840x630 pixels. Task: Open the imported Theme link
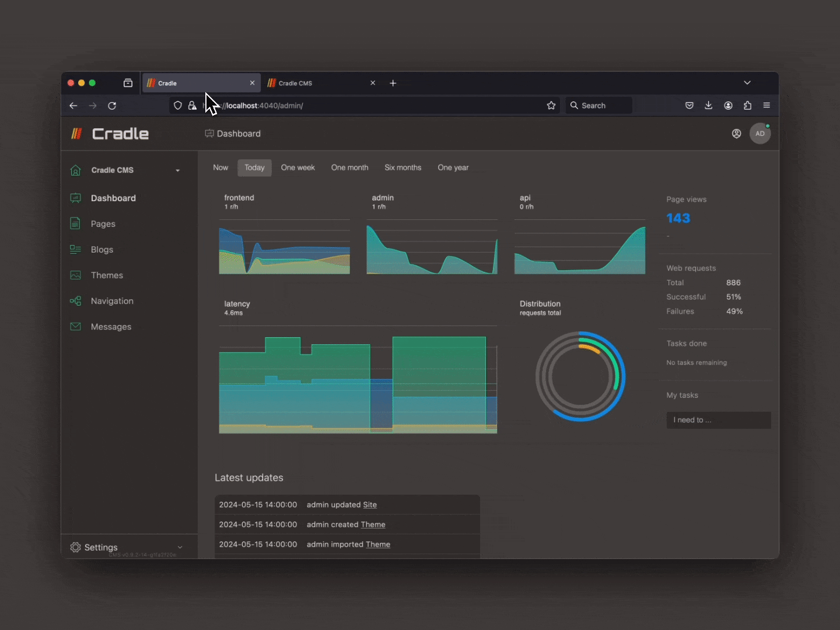pos(377,544)
